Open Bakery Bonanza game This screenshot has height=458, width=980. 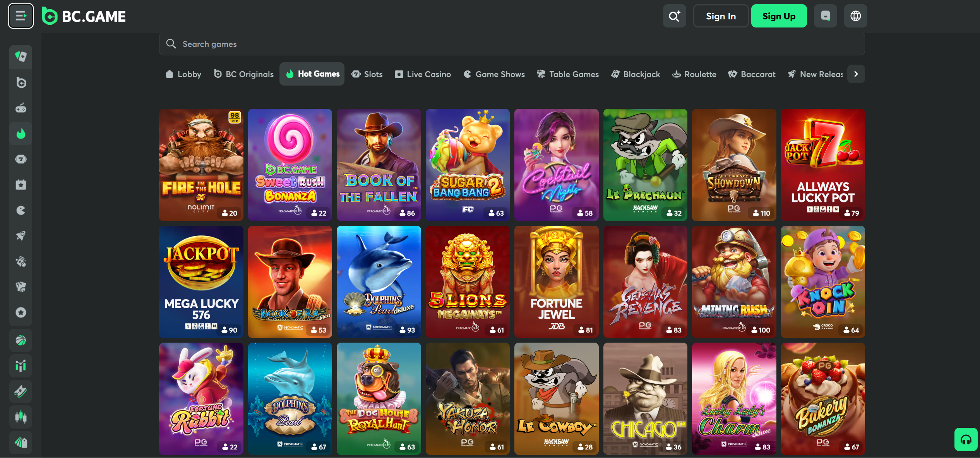823,399
